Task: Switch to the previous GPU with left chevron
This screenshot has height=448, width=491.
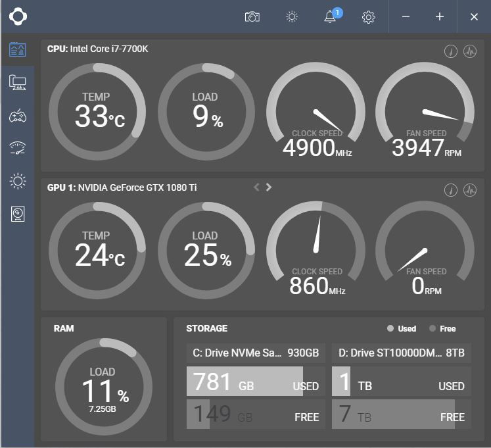Action: (256, 187)
